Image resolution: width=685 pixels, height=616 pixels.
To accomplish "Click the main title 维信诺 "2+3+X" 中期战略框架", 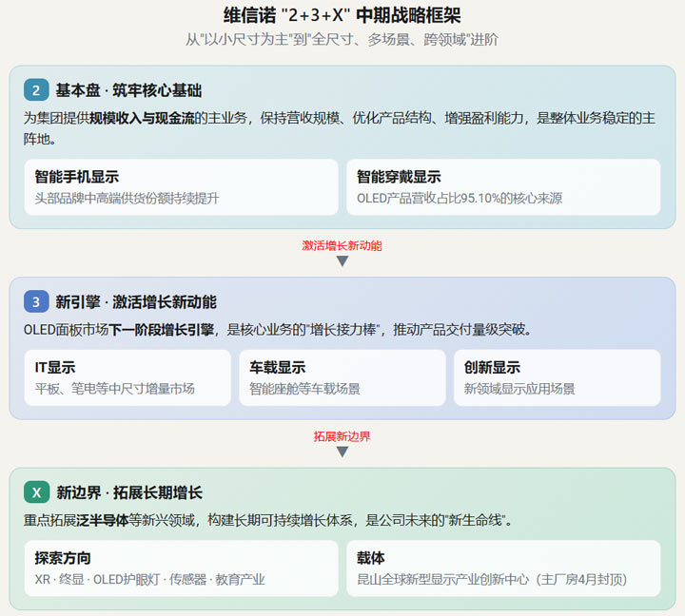I will tap(342, 16).
